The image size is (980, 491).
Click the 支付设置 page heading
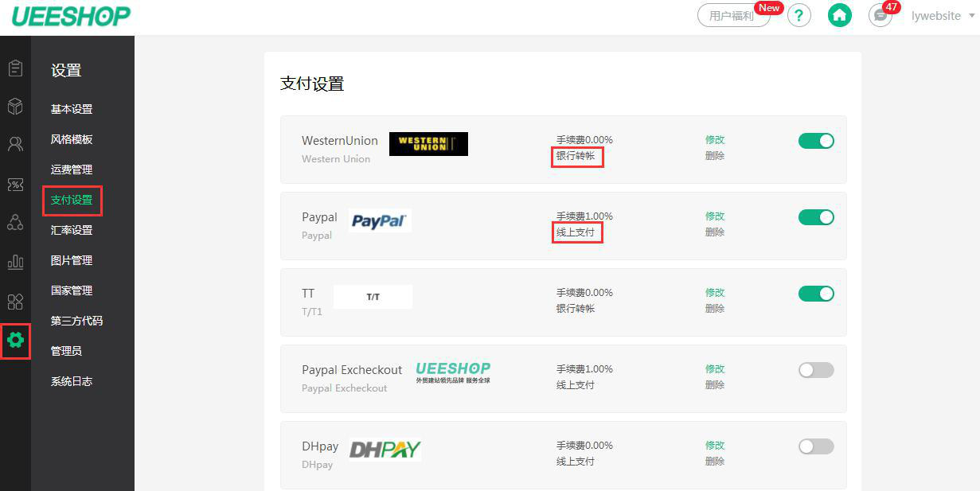click(x=312, y=84)
